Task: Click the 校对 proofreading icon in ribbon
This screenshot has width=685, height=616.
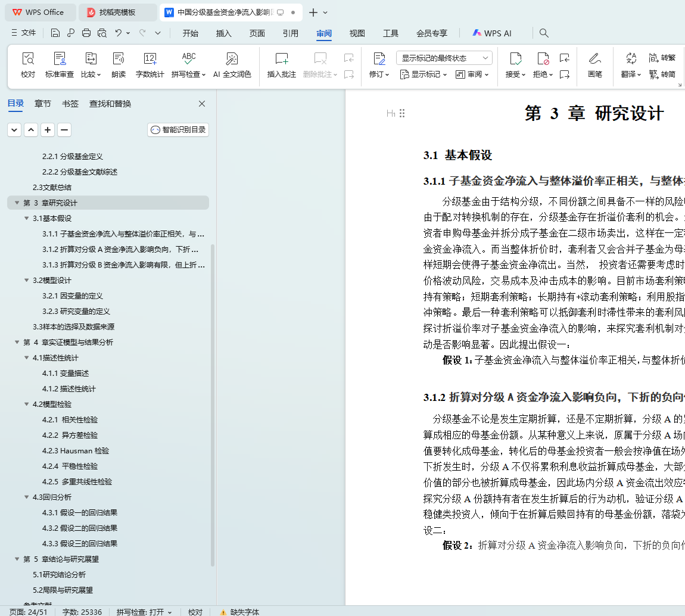Action: coord(28,59)
